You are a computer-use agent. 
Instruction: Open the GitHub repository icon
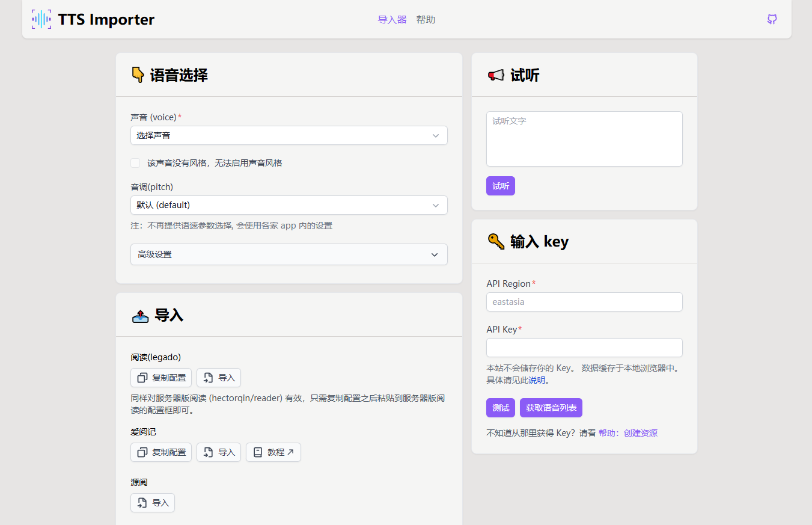point(772,19)
